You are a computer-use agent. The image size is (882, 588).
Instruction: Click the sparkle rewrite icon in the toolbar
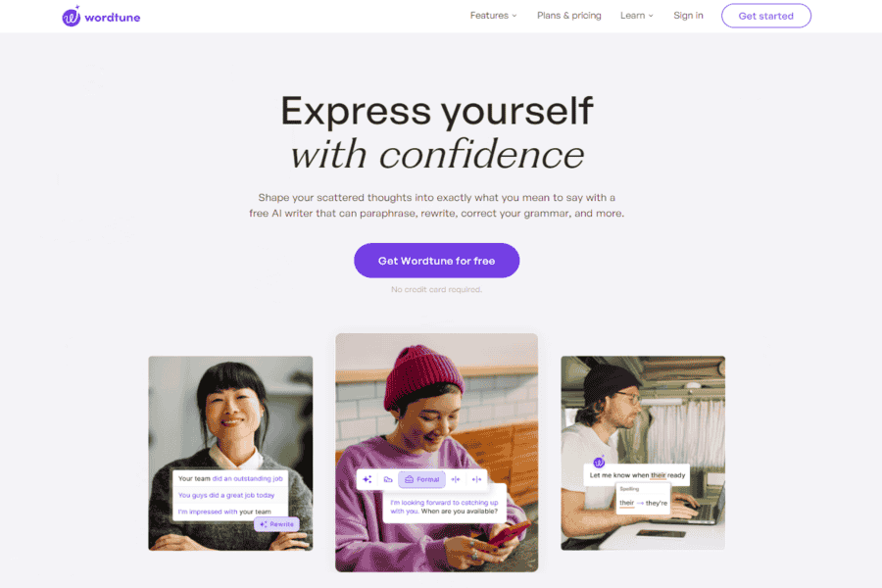pyautogui.click(x=367, y=479)
